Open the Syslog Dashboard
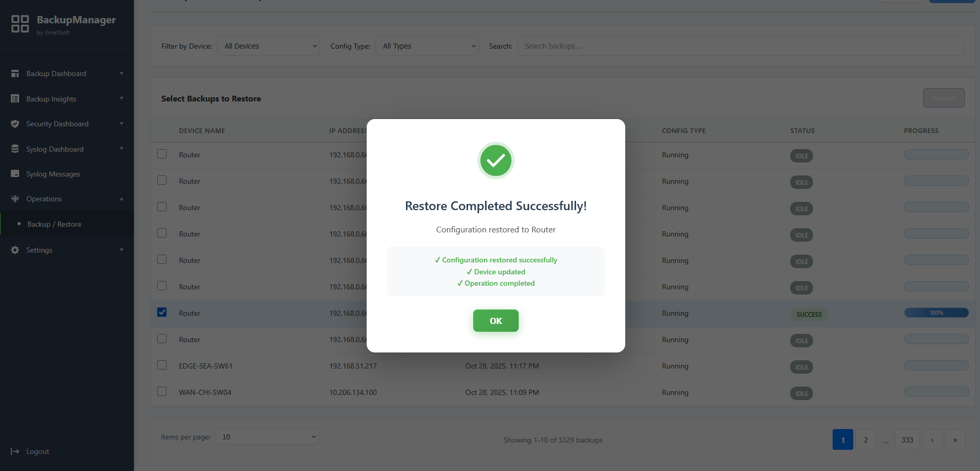 pos(54,149)
